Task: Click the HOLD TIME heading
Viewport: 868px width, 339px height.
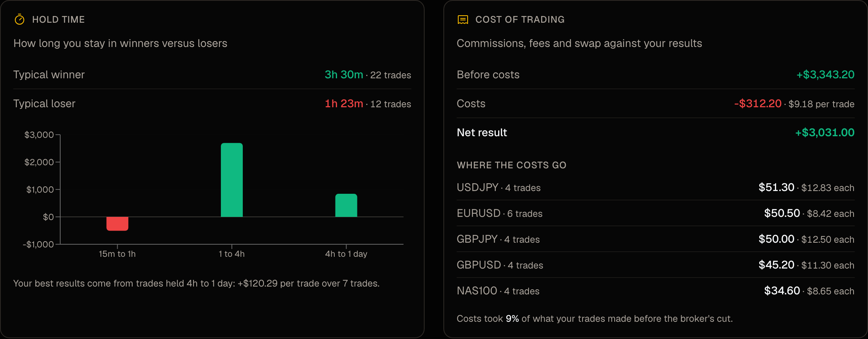Action: pos(58,20)
